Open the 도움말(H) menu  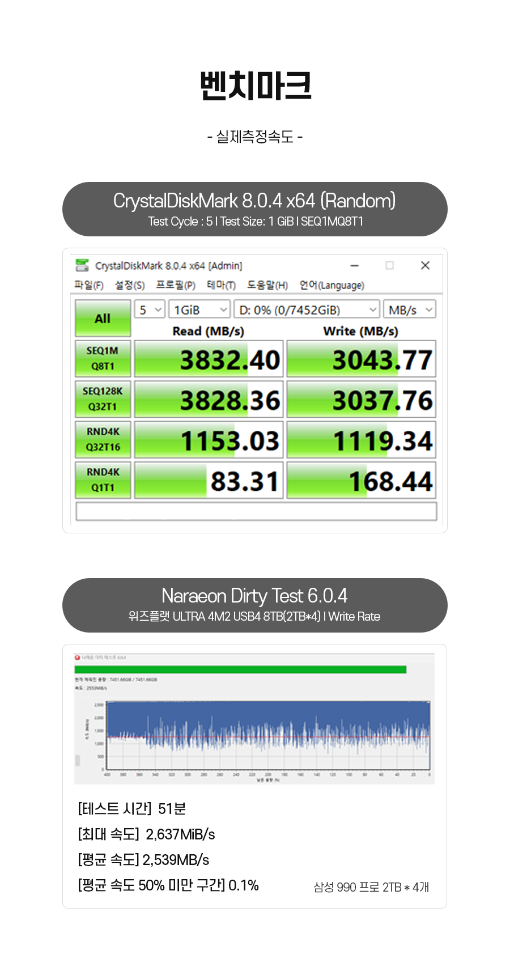click(x=267, y=285)
